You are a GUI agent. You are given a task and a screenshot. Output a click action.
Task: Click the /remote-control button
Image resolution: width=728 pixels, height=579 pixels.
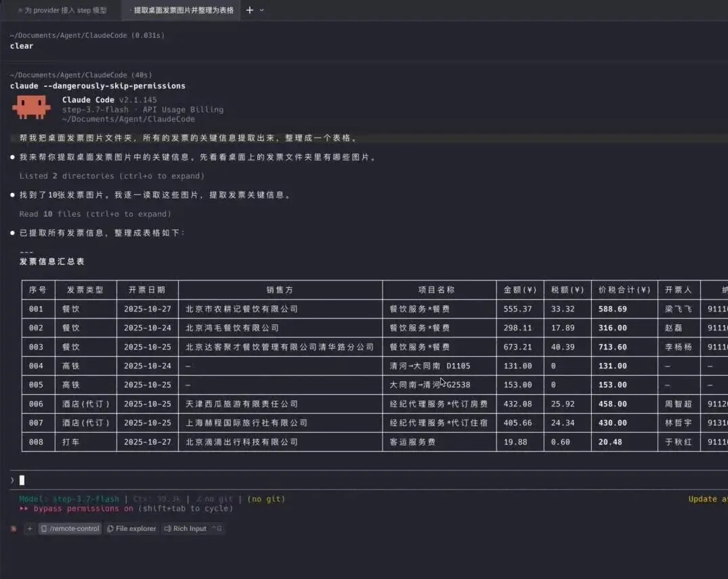point(70,528)
